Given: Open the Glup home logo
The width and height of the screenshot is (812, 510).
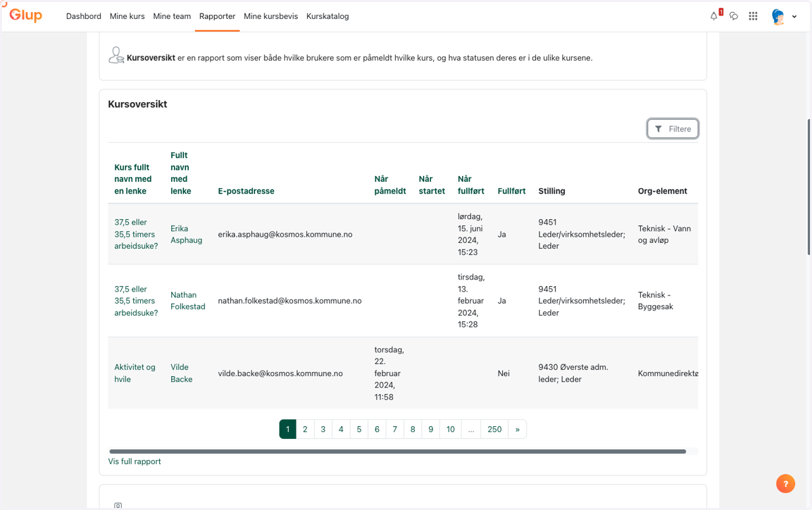Looking at the screenshot, I should pos(26,15).
